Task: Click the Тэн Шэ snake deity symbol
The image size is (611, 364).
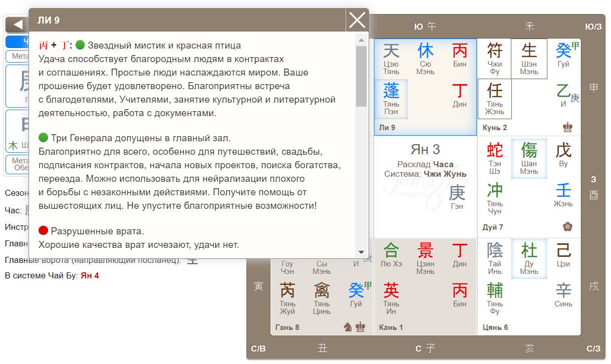Action: (495, 158)
